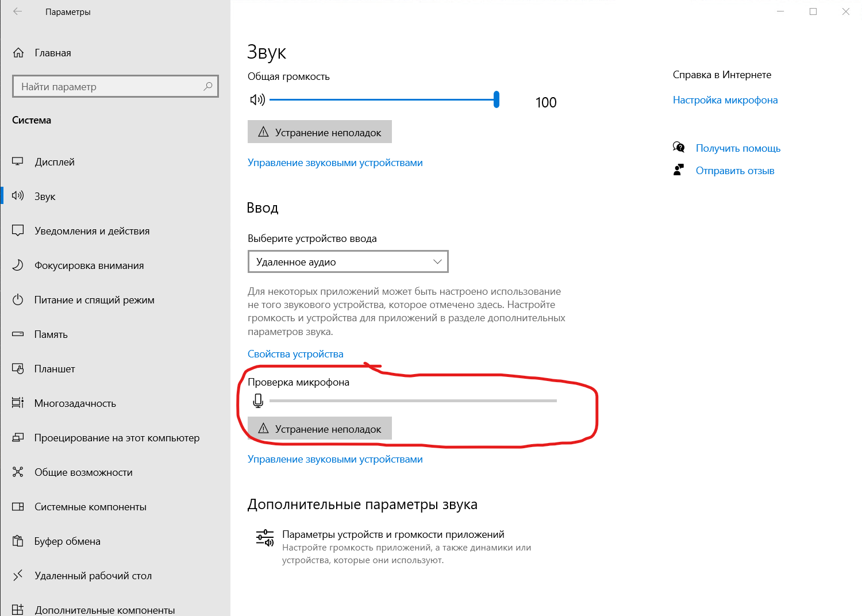862x616 pixels.
Task: Click the speaker icon beside volume slider
Action: (257, 100)
